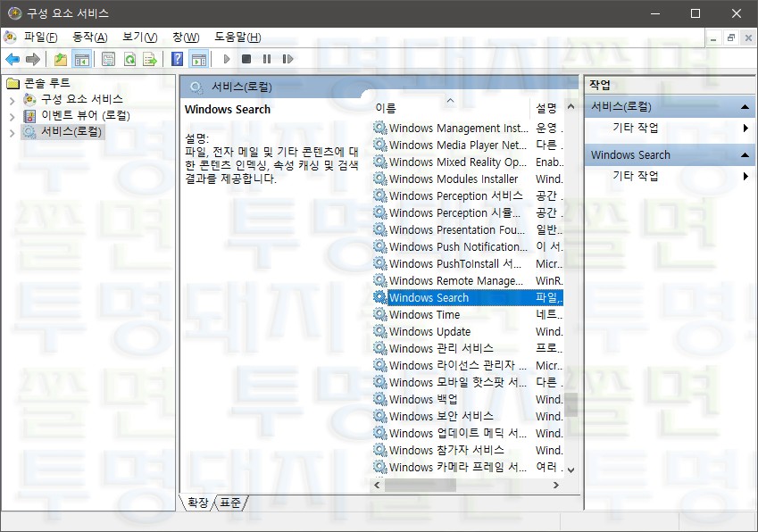The image size is (758, 532).
Task: Click the 이벤트 뷰어 (로컬) tree icon
Action: (30, 115)
